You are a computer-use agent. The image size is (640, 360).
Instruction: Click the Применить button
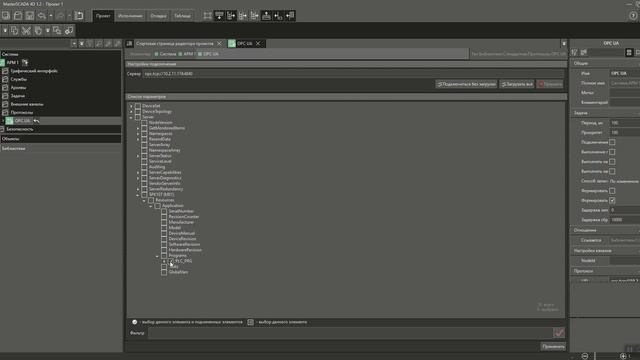pyautogui.click(x=553, y=347)
